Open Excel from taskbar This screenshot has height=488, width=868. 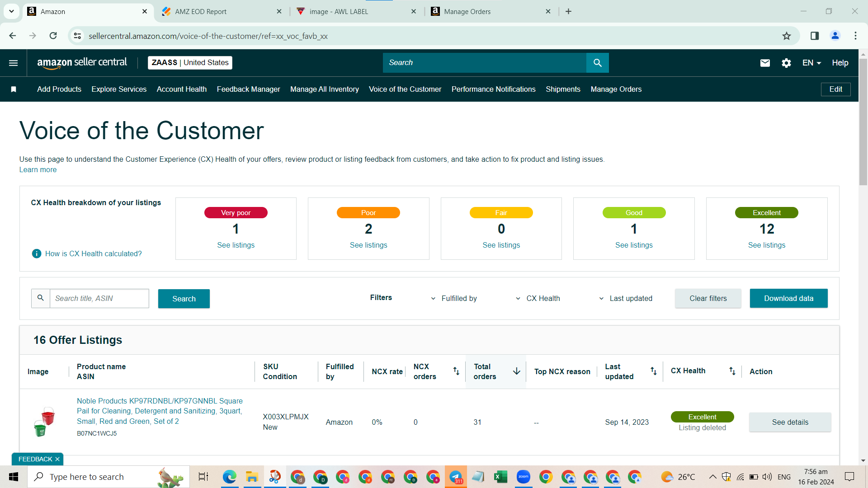pos(500,477)
